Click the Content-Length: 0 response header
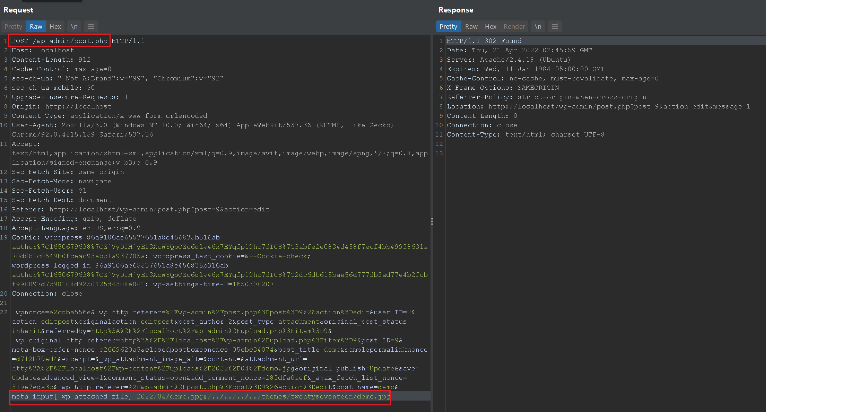 point(482,116)
